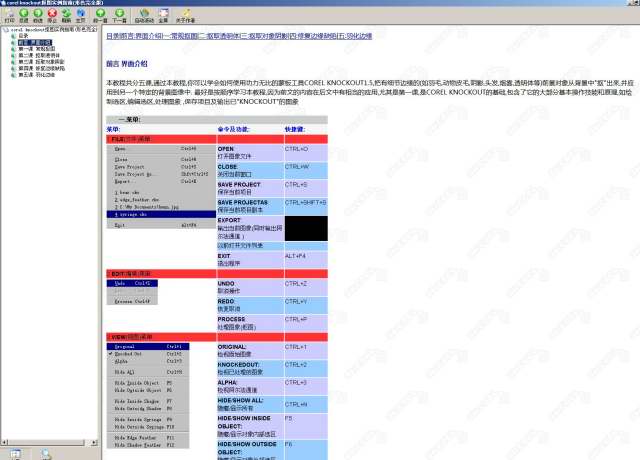Click the HIDE/SHOW INSIDE OBJECT cell
Image resolution: width=640 pixels, height=460 pixels.
(250, 427)
